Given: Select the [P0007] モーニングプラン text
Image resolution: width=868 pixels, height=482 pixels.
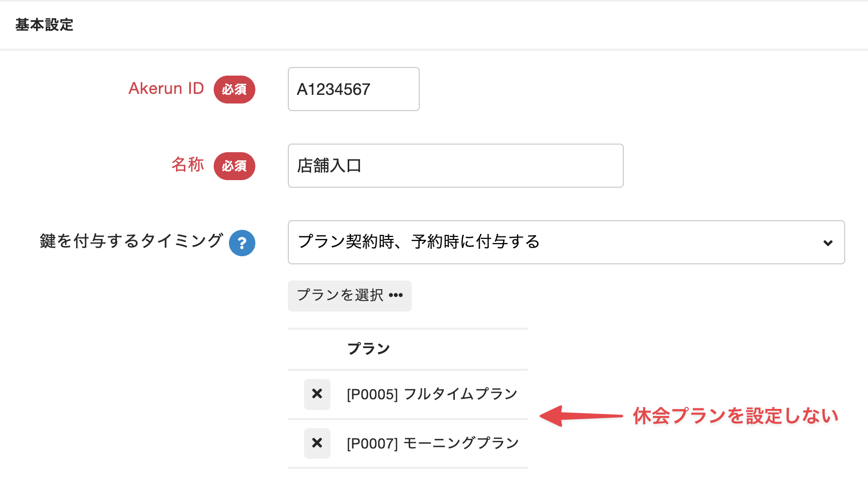Looking at the screenshot, I should 432,443.
